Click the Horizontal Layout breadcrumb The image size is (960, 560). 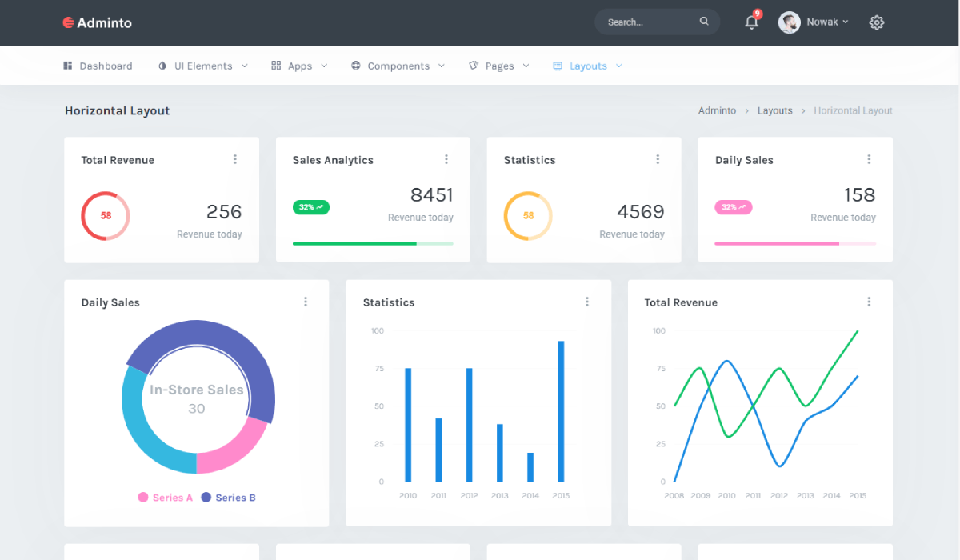pos(853,110)
